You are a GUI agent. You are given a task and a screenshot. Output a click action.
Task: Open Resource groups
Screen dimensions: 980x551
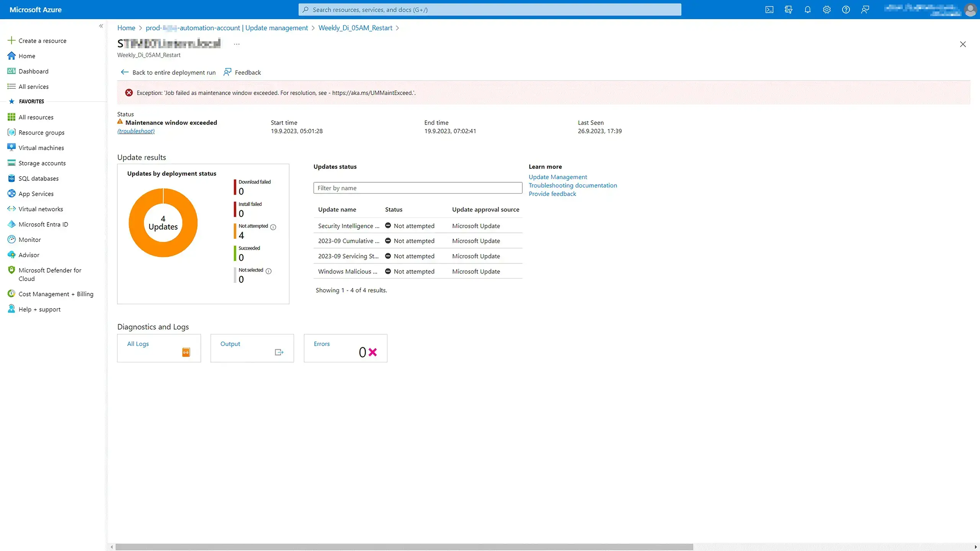click(36, 132)
